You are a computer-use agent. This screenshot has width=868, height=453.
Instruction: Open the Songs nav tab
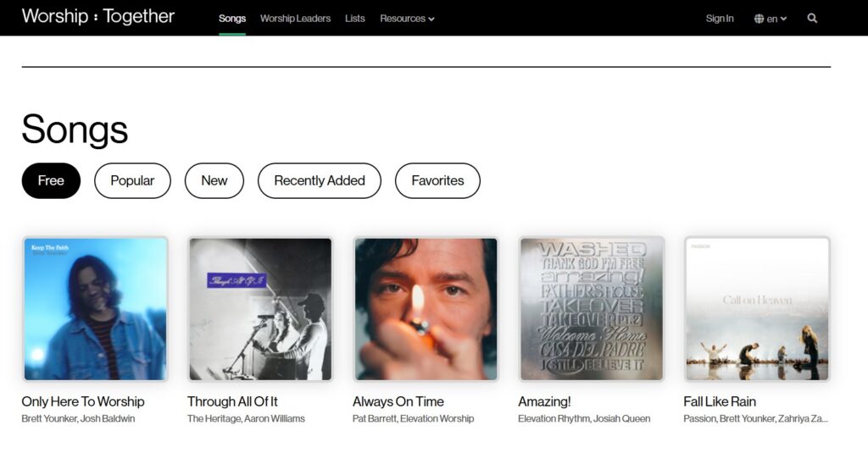click(232, 19)
